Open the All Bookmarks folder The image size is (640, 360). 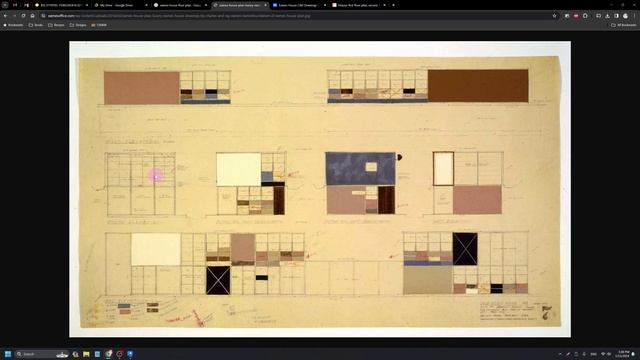click(x=624, y=25)
